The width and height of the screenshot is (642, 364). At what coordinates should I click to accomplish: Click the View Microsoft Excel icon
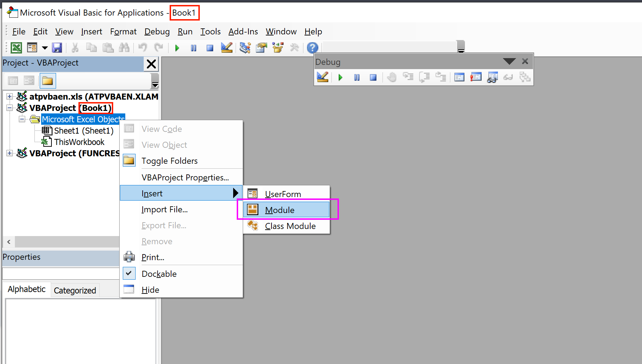16,47
